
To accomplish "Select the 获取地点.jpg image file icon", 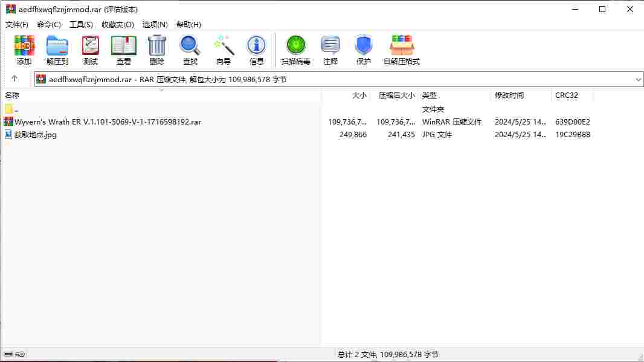I will click(8, 134).
